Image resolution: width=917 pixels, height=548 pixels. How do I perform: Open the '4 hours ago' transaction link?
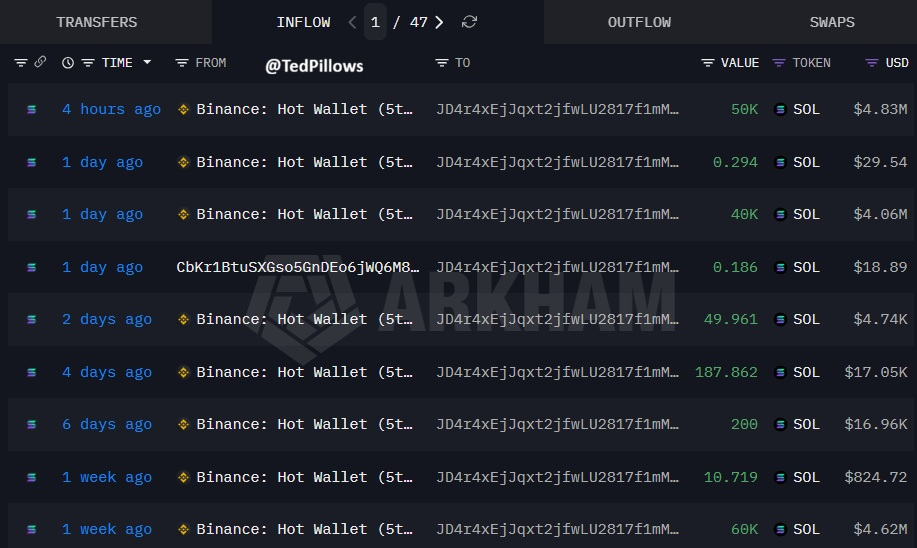(x=111, y=109)
